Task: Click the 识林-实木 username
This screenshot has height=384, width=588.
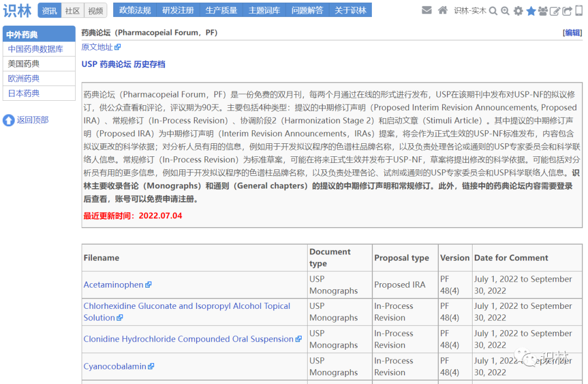Action: coord(470,11)
